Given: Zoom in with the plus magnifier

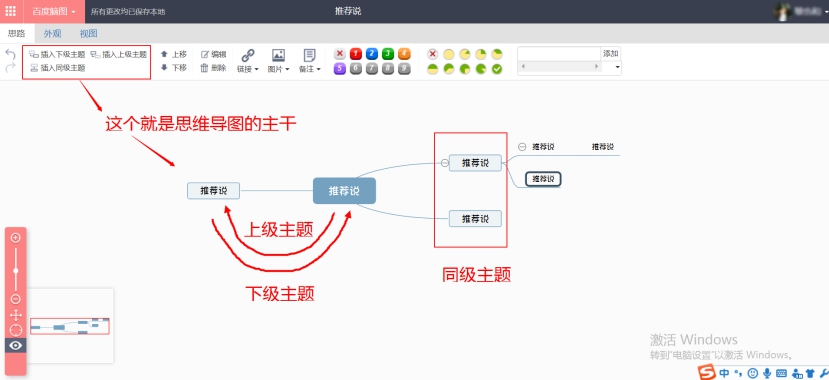Looking at the screenshot, I should click(x=15, y=238).
